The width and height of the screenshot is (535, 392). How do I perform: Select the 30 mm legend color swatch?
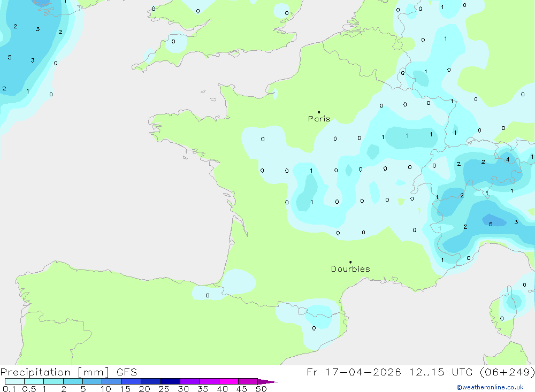(189, 381)
